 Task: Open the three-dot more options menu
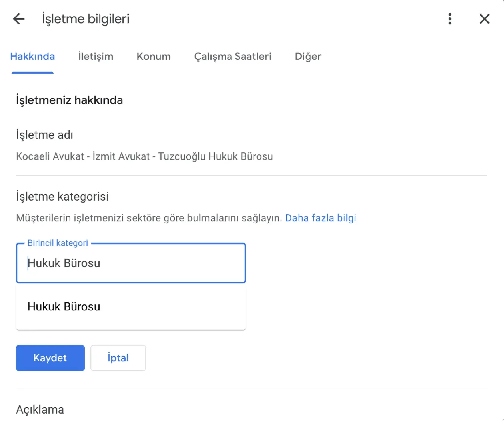449,19
